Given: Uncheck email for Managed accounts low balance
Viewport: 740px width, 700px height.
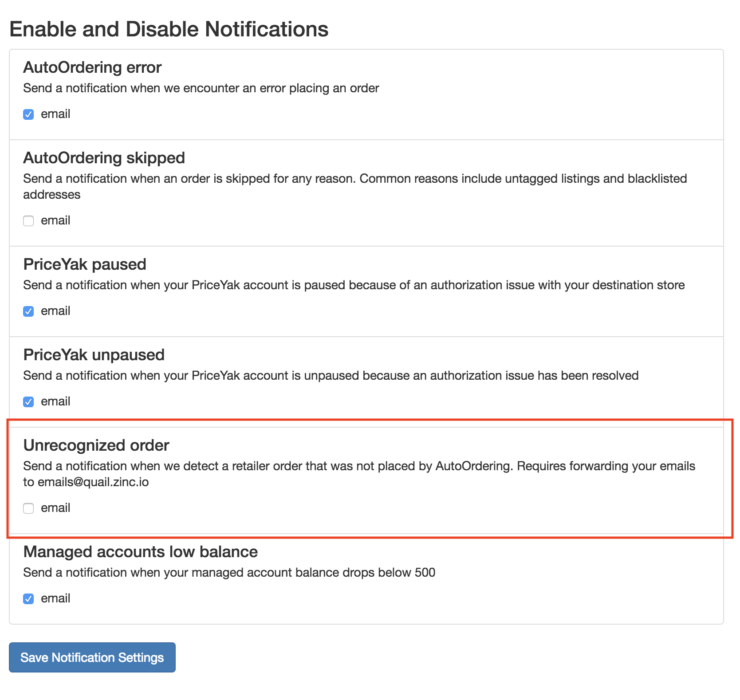Looking at the screenshot, I should pos(28,599).
